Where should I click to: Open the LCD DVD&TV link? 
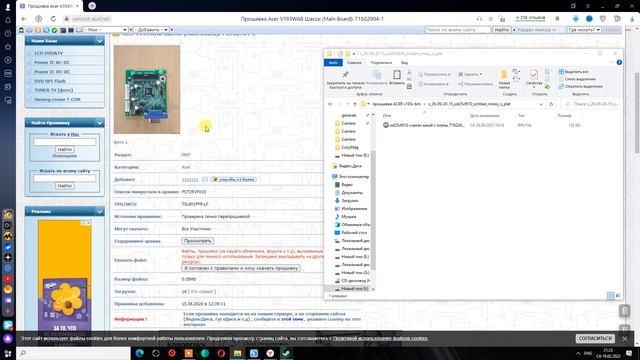pos(48,53)
